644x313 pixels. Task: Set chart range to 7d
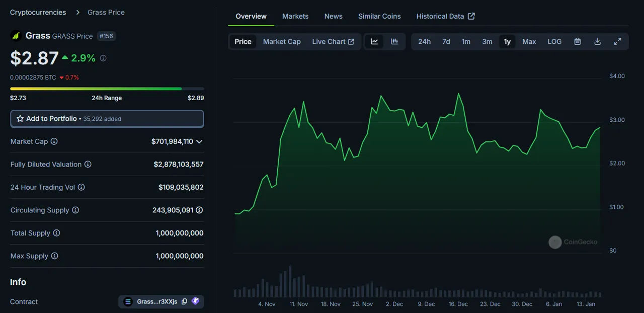pos(446,42)
